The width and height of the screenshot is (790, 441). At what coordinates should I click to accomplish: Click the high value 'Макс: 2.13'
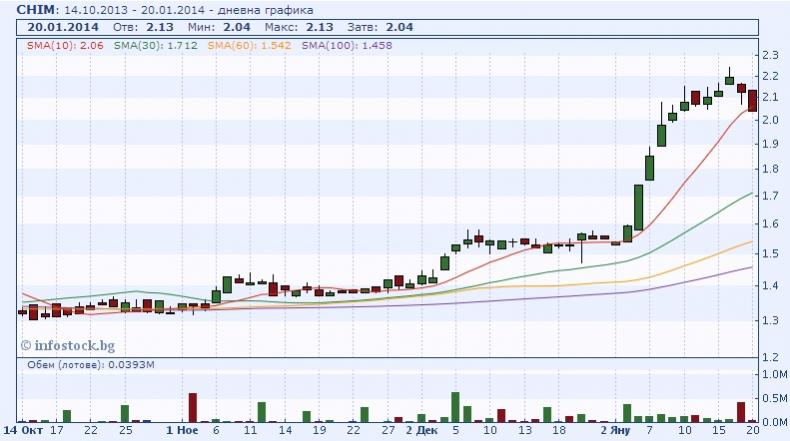[299, 27]
